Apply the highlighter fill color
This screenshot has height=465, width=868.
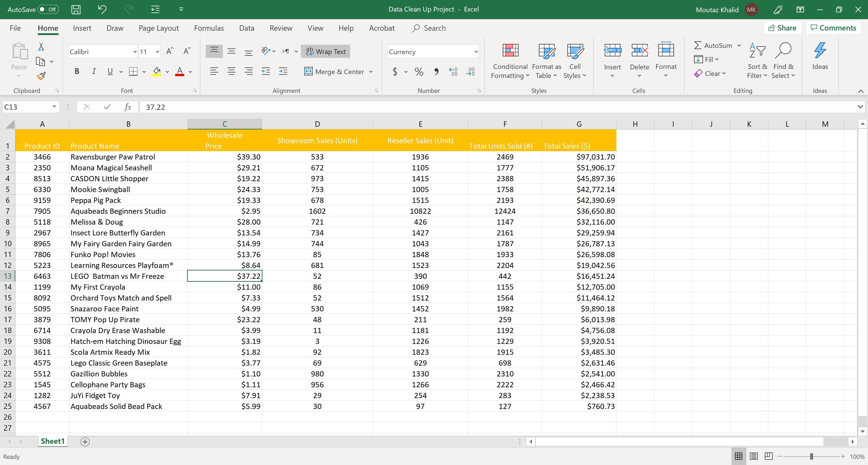click(157, 71)
